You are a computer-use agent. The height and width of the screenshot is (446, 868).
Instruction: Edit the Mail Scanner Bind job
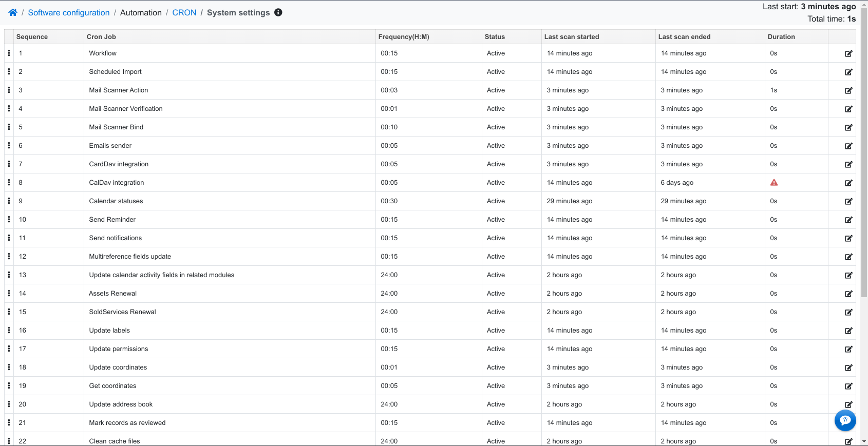(848, 127)
